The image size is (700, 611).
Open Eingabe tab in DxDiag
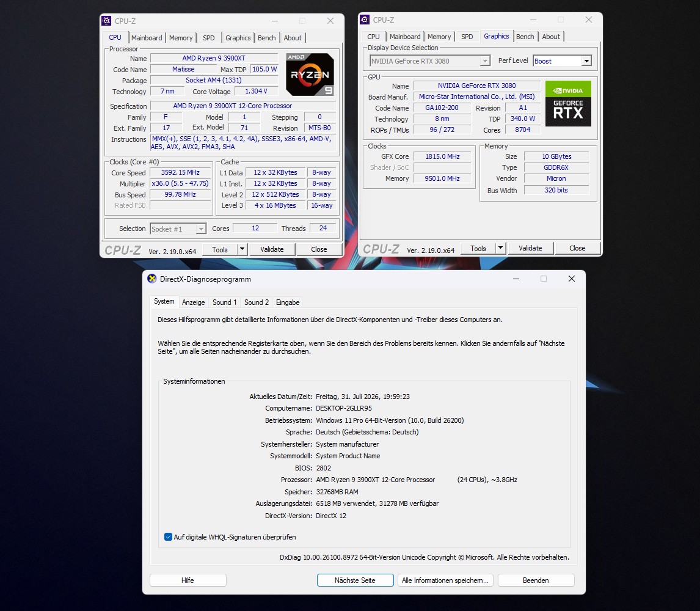[x=288, y=302]
